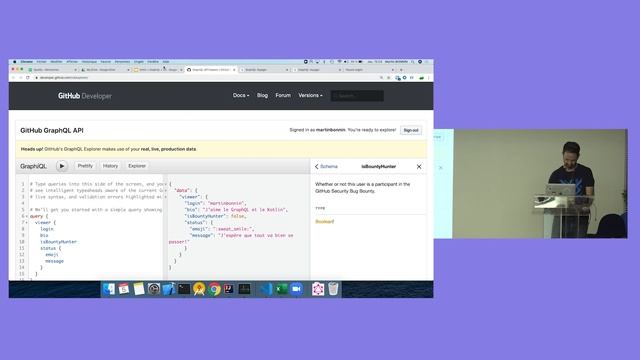The height and width of the screenshot is (360, 640).
Task: Open a new Chrome tab
Action: coord(401,70)
